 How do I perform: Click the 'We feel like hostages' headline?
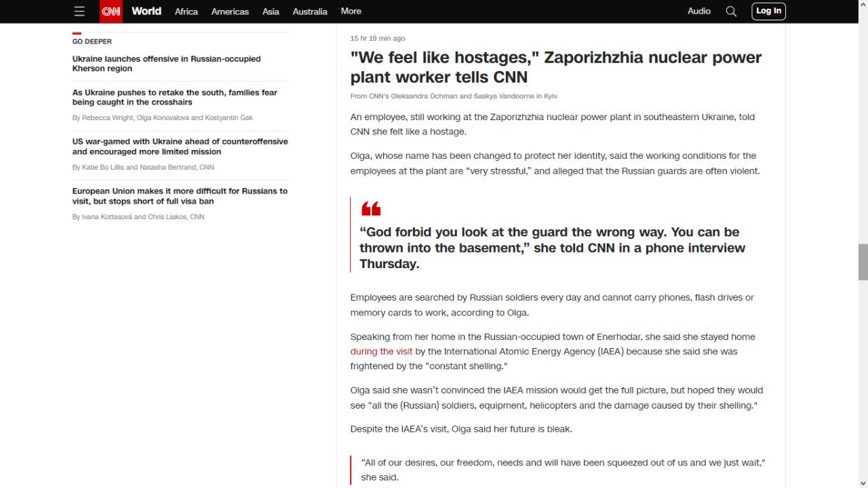555,67
